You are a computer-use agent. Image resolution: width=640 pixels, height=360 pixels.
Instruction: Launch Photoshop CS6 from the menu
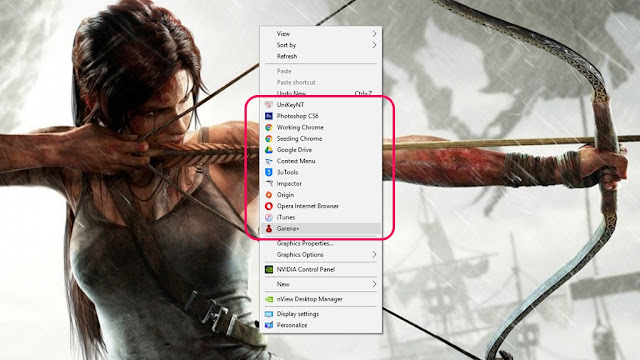click(321, 116)
